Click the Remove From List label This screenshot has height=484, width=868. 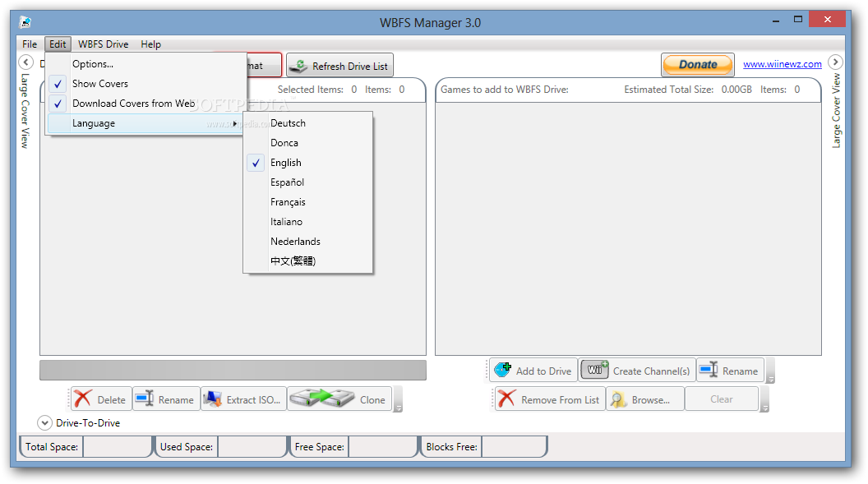(561, 400)
